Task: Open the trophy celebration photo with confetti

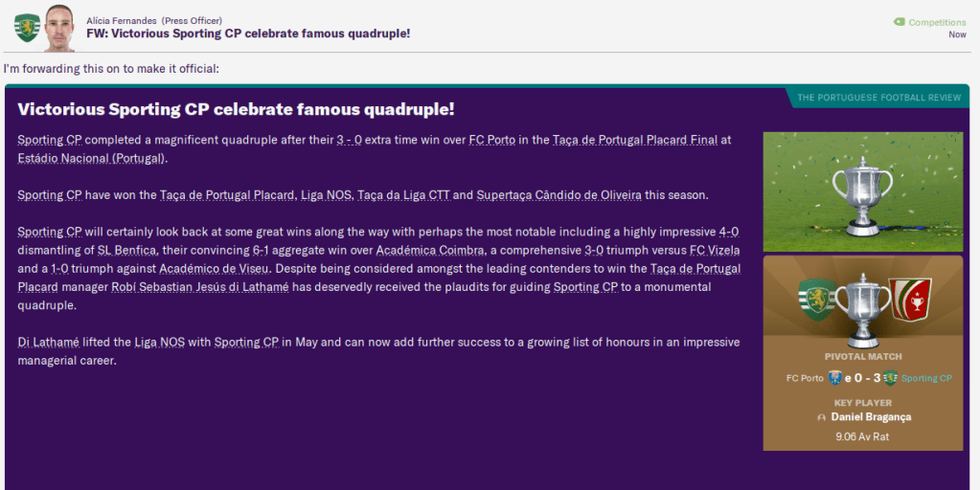Action: point(862,191)
